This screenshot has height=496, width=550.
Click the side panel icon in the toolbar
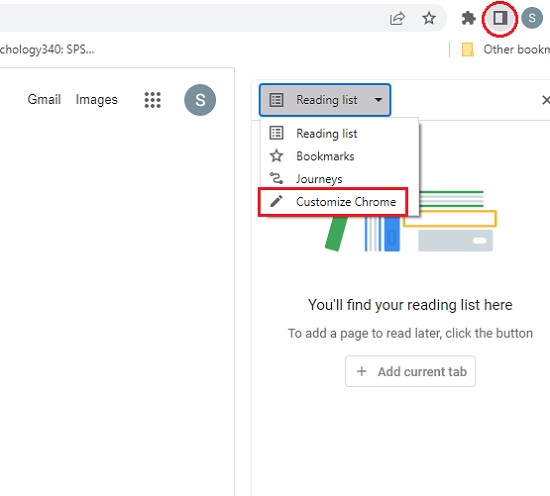499,18
